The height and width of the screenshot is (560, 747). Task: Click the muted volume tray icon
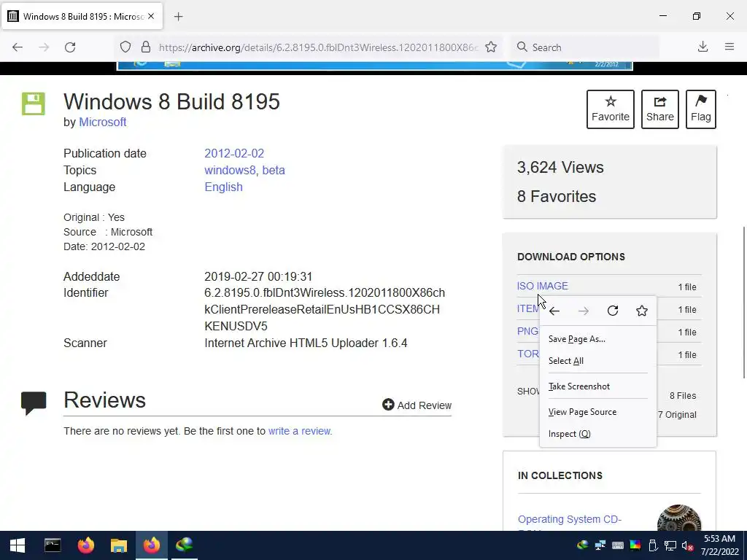(687, 545)
